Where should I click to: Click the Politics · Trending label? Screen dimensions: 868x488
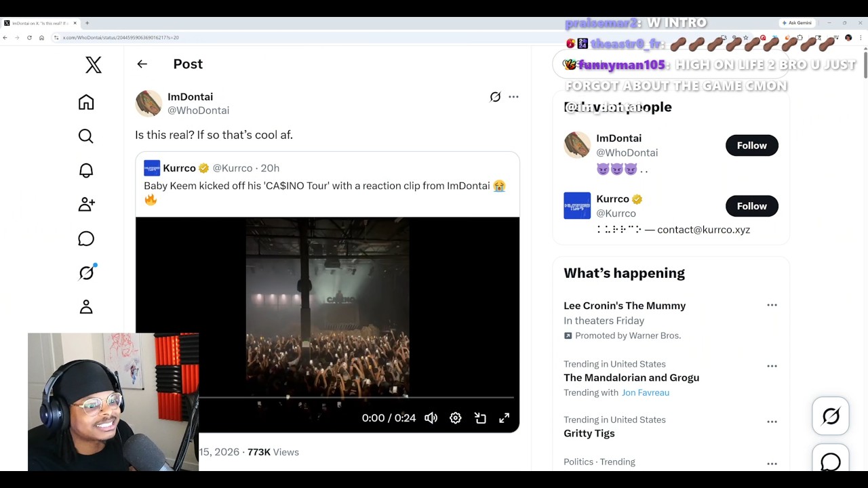599,462
